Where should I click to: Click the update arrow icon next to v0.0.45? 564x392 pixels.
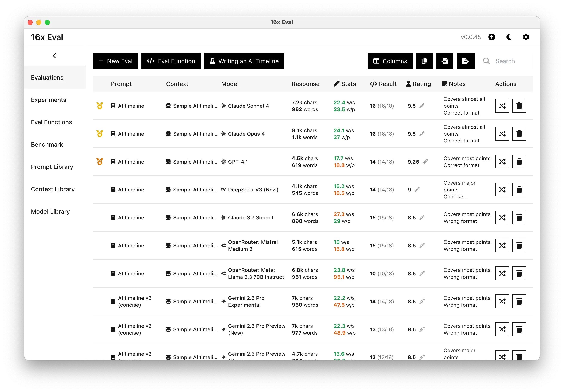click(x=492, y=37)
